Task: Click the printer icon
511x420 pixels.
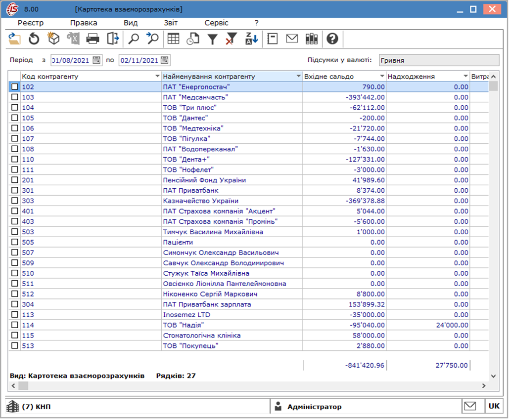Action: [x=93, y=39]
